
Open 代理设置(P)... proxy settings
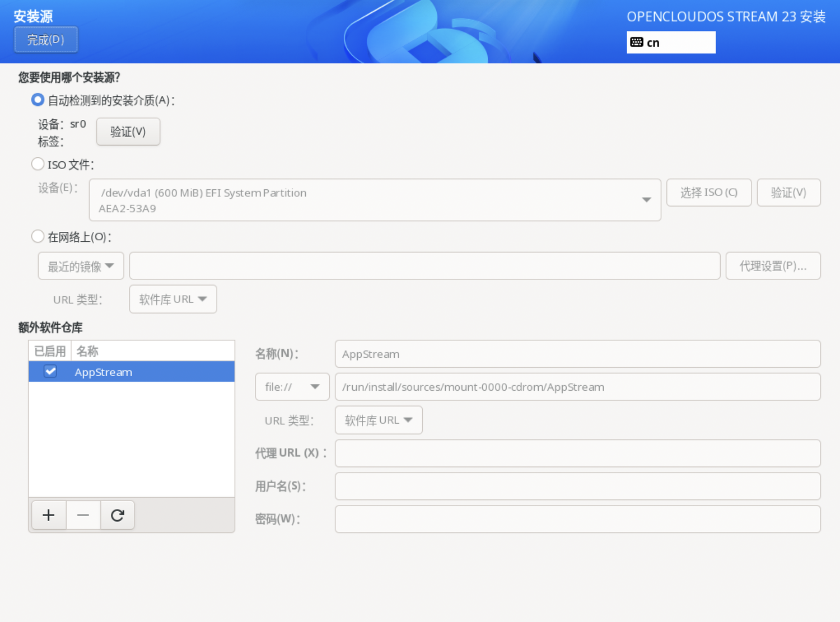[773, 266]
